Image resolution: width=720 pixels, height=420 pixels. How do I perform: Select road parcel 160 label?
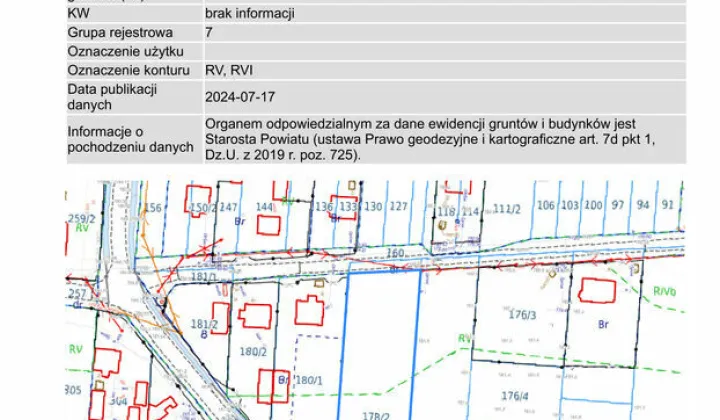tap(395, 253)
